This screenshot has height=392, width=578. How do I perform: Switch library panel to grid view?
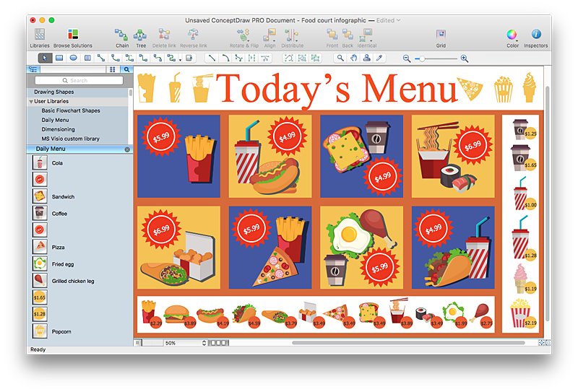113,69
